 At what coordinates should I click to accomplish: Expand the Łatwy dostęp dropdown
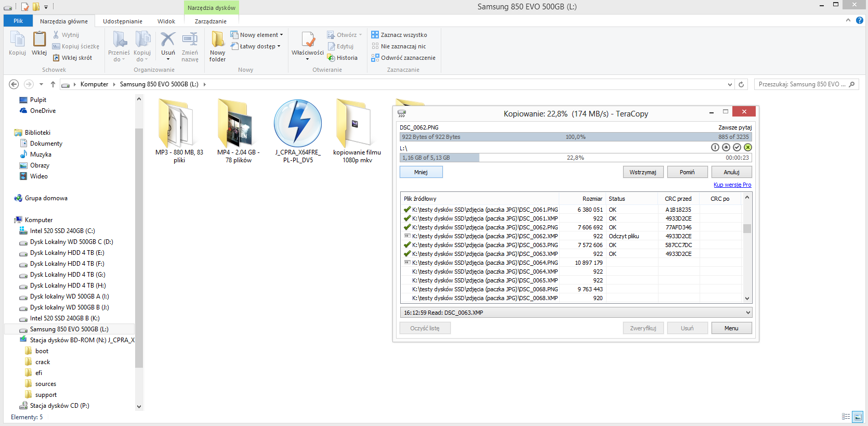(279, 46)
